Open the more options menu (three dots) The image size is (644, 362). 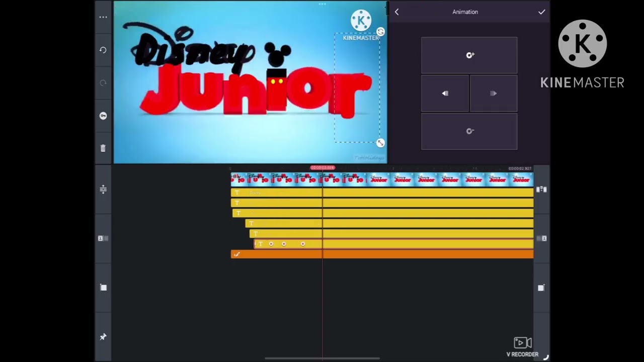(103, 17)
